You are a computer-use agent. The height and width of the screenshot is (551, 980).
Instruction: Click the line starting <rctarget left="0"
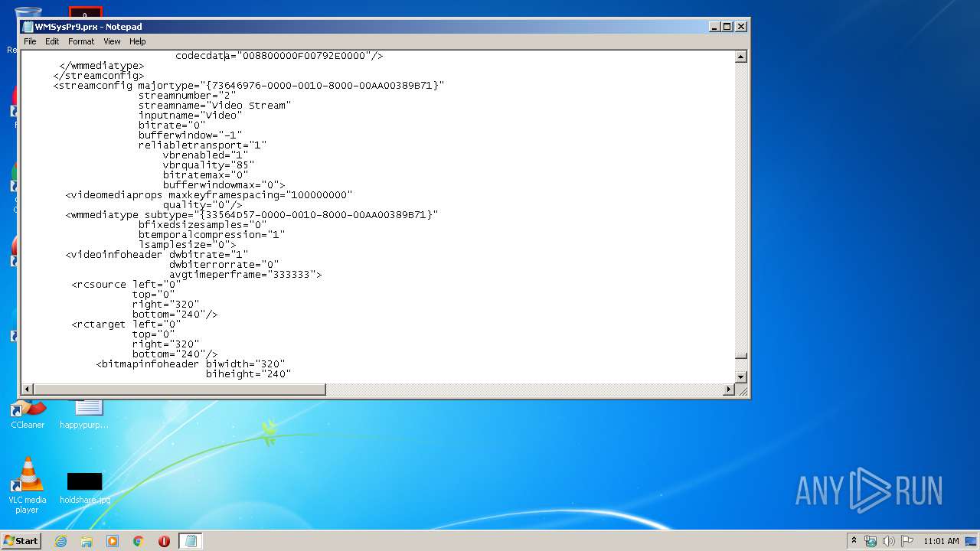coord(126,324)
